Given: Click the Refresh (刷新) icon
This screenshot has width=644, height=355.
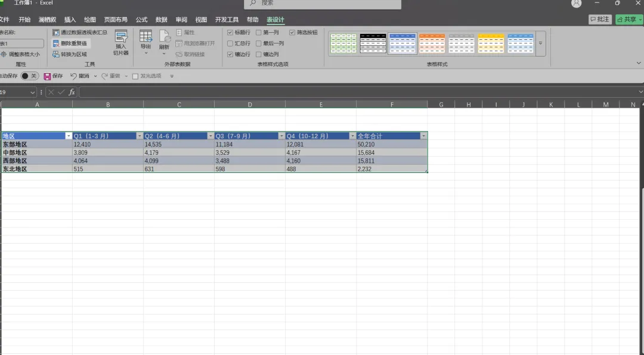Looking at the screenshot, I should 165,36.
